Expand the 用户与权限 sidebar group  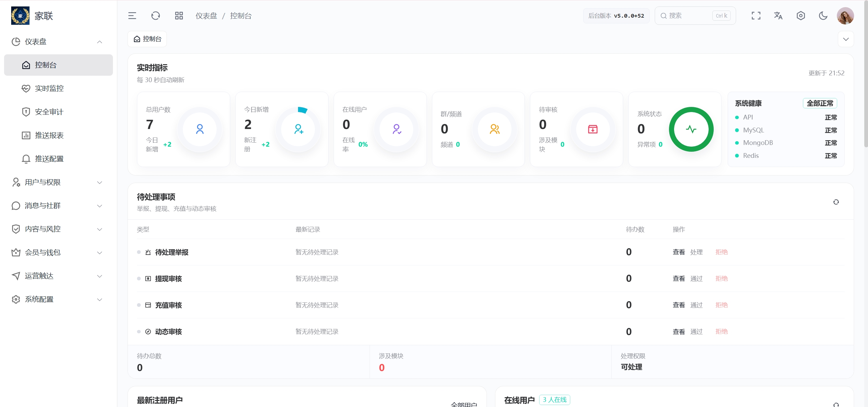tap(58, 182)
